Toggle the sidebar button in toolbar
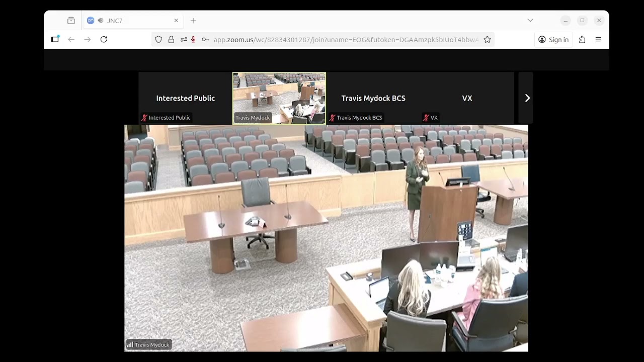Viewport: 644px width, 362px height. click(x=55, y=39)
